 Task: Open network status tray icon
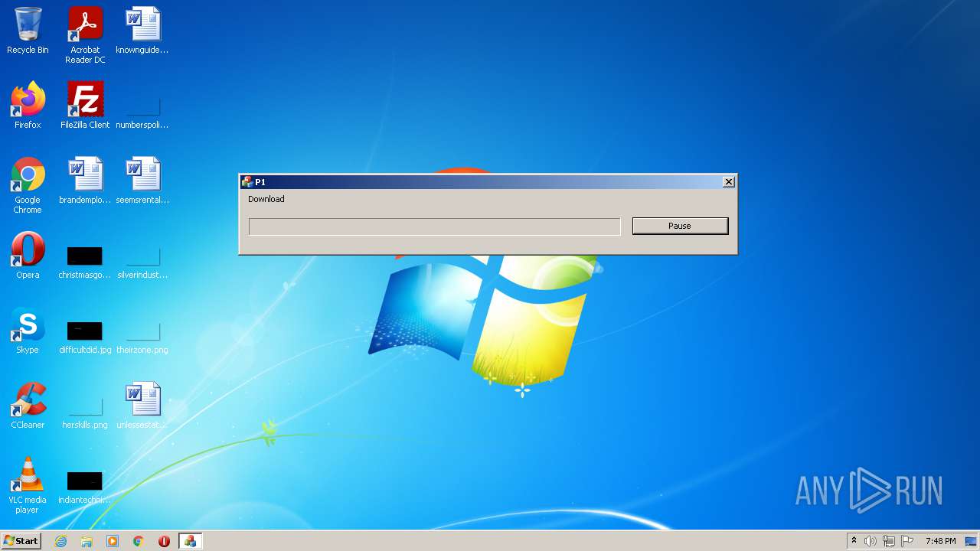pos(889,541)
